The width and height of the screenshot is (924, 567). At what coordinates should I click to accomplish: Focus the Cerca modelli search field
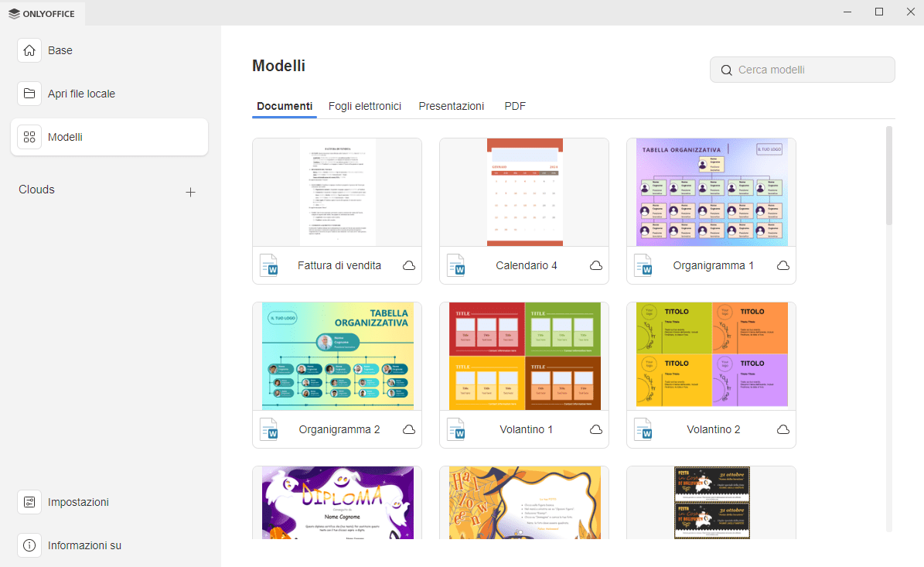click(x=803, y=70)
